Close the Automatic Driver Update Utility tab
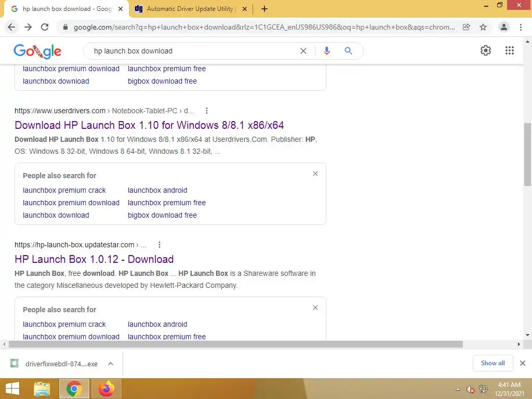Screen dimensions: 532x399 pyautogui.click(x=245, y=9)
